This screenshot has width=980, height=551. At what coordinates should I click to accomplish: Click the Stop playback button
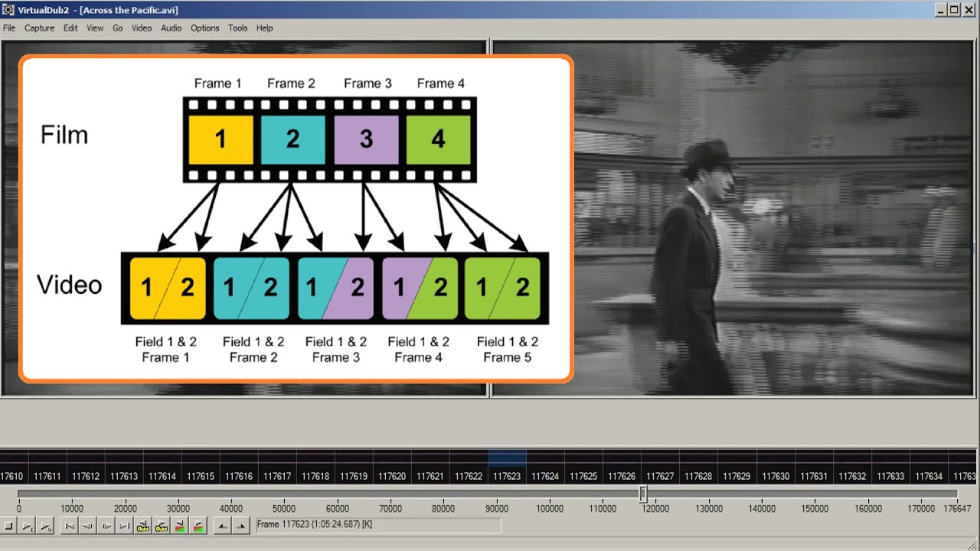(x=8, y=526)
